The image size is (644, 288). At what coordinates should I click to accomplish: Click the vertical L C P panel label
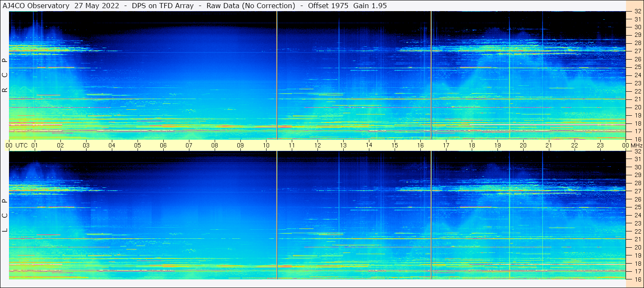(5, 216)
